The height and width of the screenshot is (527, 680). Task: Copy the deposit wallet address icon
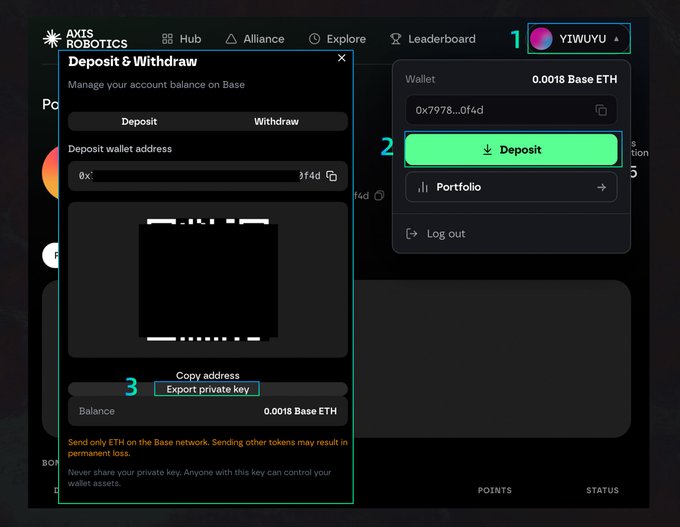[x=332, y=176]
